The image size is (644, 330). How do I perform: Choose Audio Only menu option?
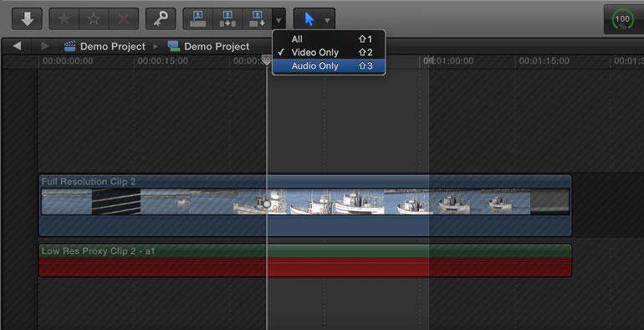pyautogui.click(x=329, y=66)
